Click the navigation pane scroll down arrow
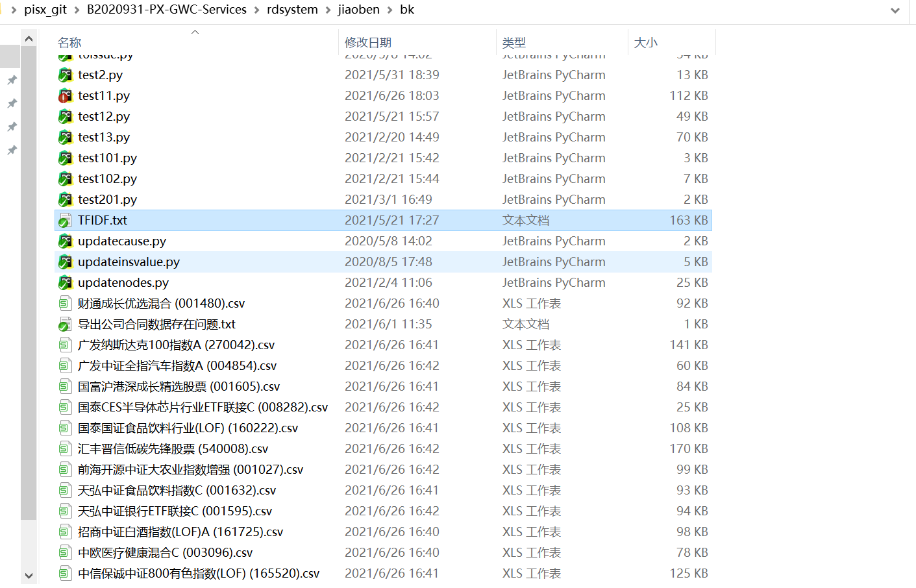The image size is (916, 588). [x=29, y=576]
